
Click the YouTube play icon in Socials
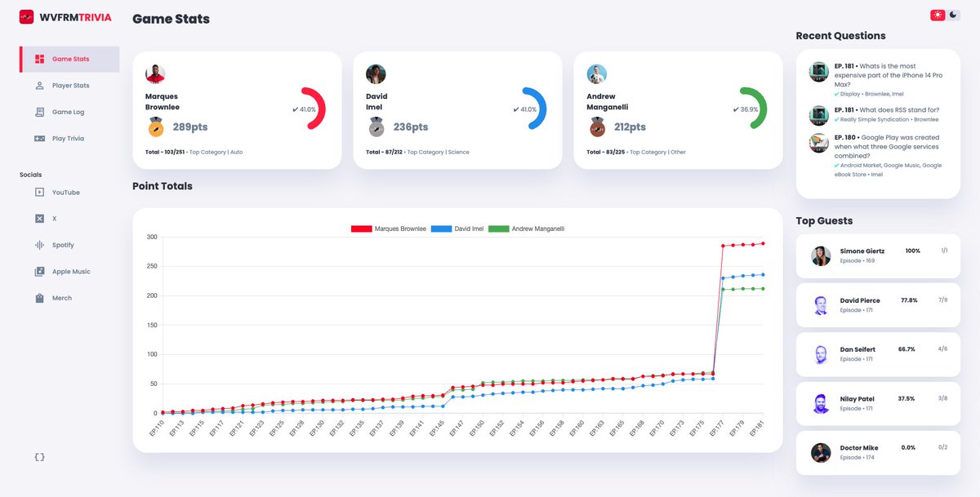[x=39, y=193]
